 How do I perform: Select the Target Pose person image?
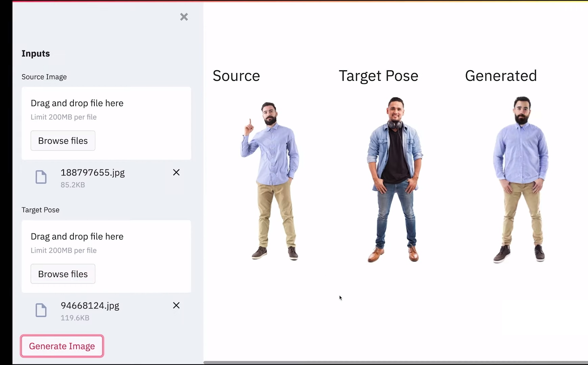coord(395,179)
